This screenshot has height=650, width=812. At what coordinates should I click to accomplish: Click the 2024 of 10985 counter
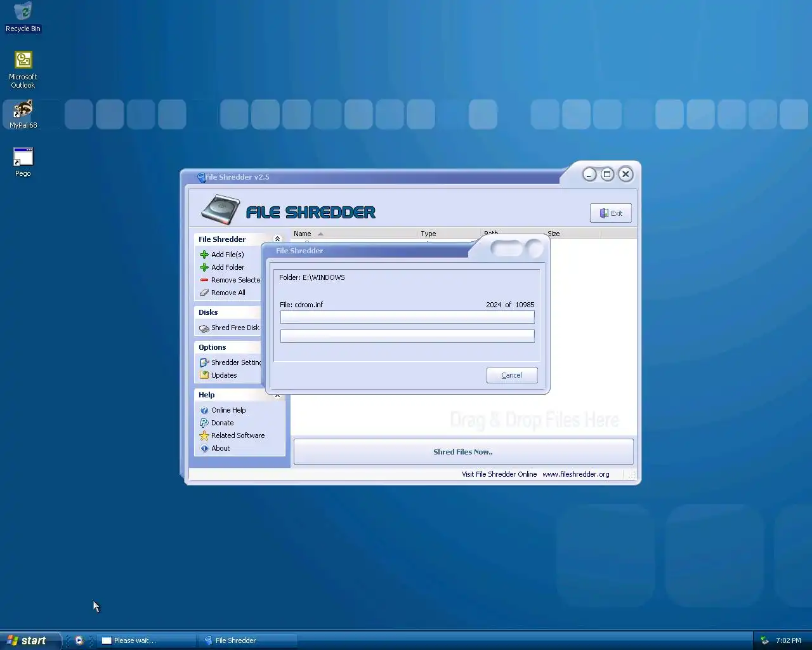coord(510,305)
